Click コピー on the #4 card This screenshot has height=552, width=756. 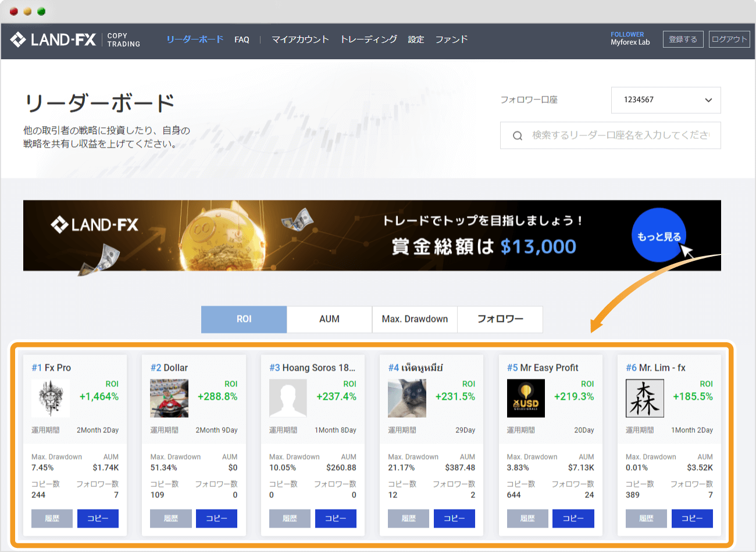click(454, 518)
